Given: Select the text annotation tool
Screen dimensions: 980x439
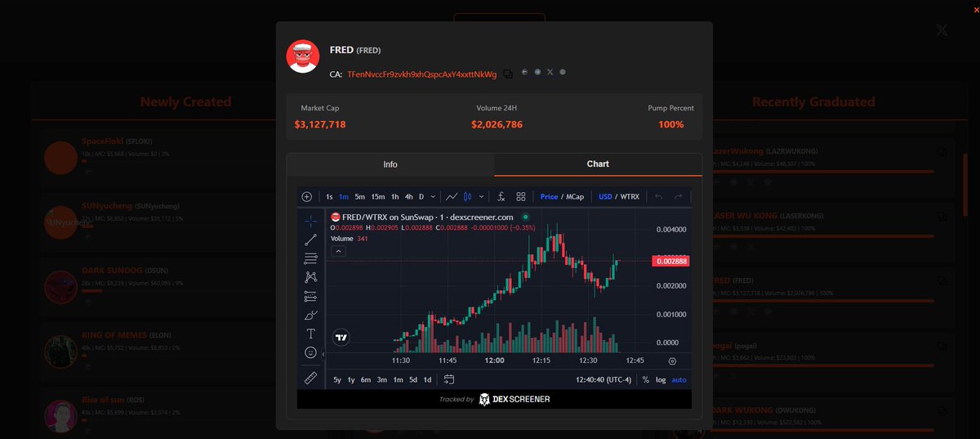Looking at the screenshot, I should point(310,334).
